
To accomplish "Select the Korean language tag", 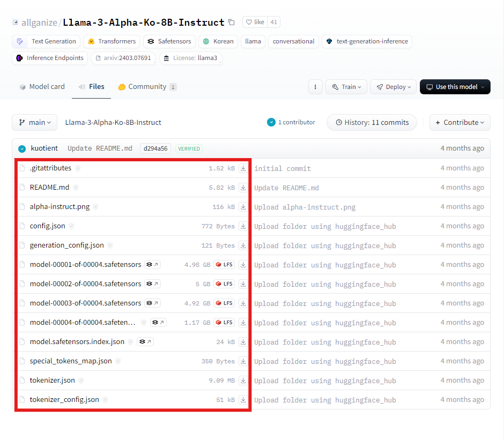I will (x=218, y=41).
